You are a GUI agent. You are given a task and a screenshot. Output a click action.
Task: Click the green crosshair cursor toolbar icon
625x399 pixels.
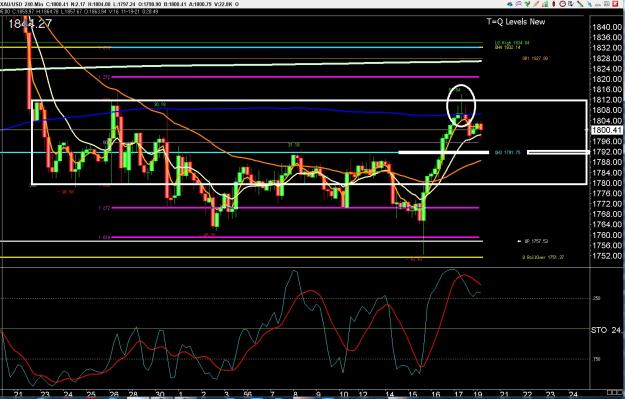(x=527, y=4)
